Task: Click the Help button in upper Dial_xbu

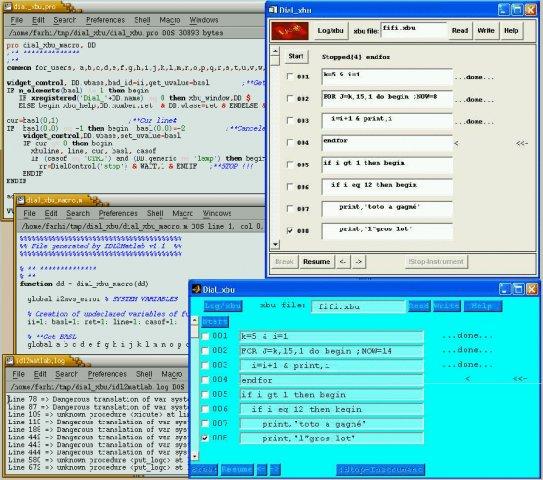Action: pos(511,31)
